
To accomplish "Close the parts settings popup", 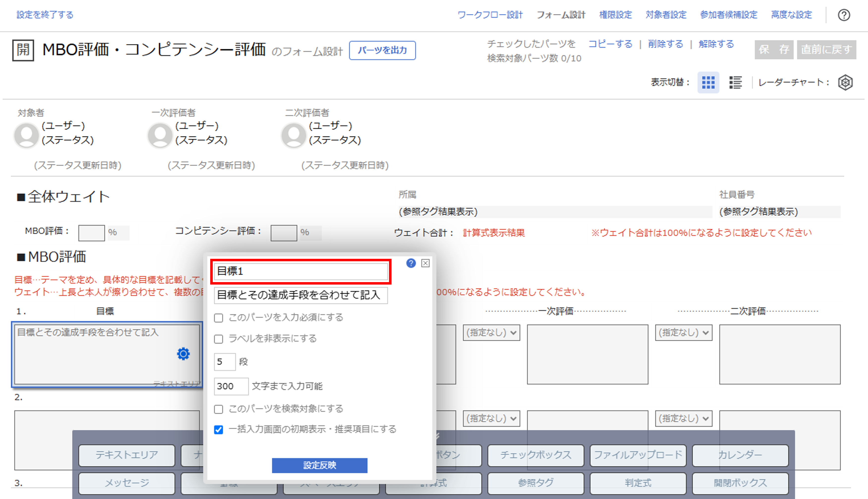I will [x=425, y=263].
